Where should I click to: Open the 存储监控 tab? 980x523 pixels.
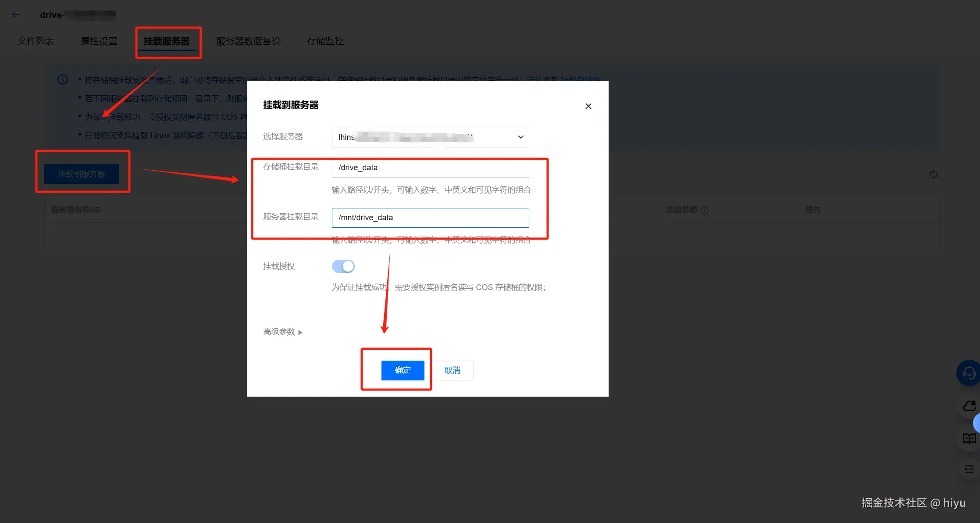point(325,41)
